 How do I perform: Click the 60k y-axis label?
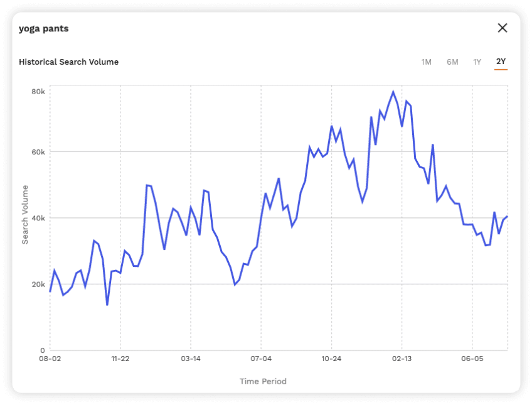pos(38,152)
